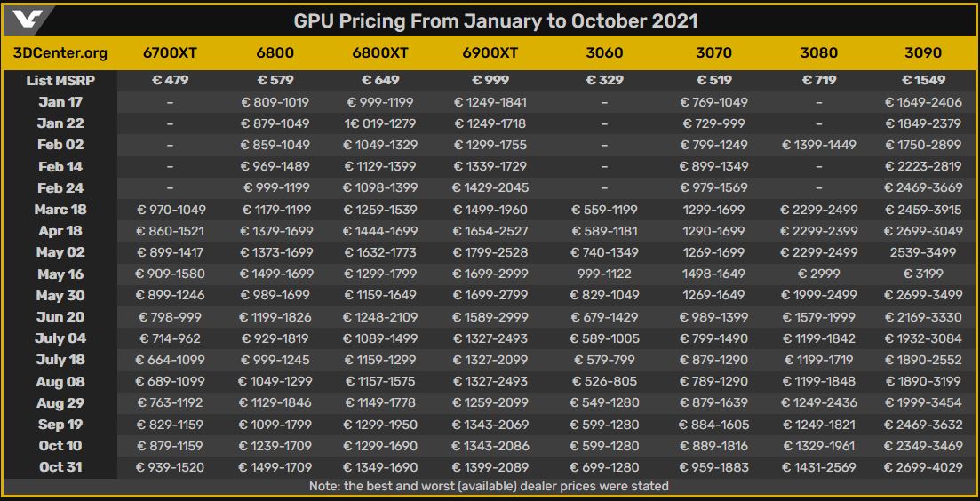The height and width of the screenshot is (501, 980).
Task: Click the 3090 column header
Action: pos(923,53)
